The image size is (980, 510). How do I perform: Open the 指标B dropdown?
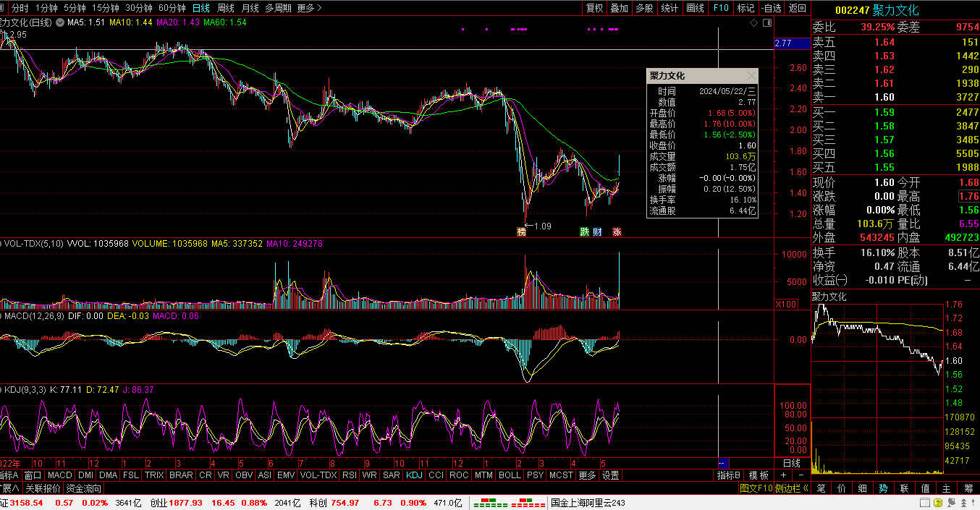click(729, 475)
